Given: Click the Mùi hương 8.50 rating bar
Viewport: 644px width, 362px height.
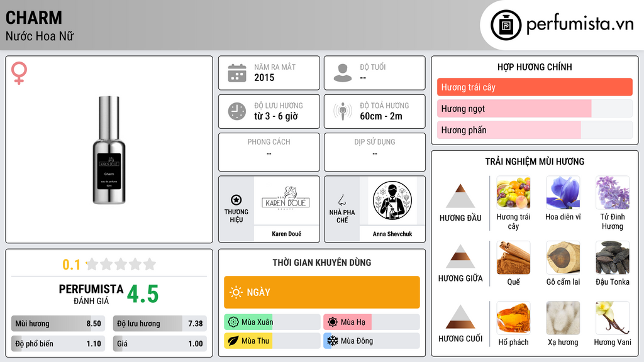Looking at the screenshot, I should click(x=58, y=324).
